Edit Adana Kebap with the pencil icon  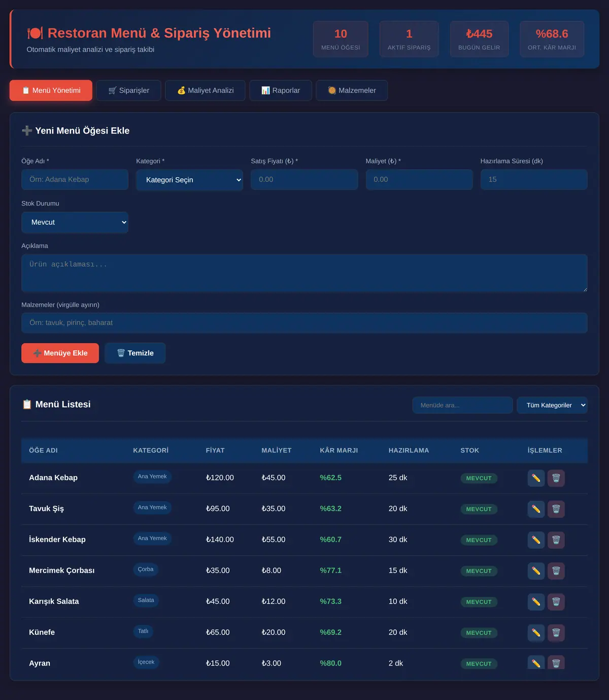[536, 478]
